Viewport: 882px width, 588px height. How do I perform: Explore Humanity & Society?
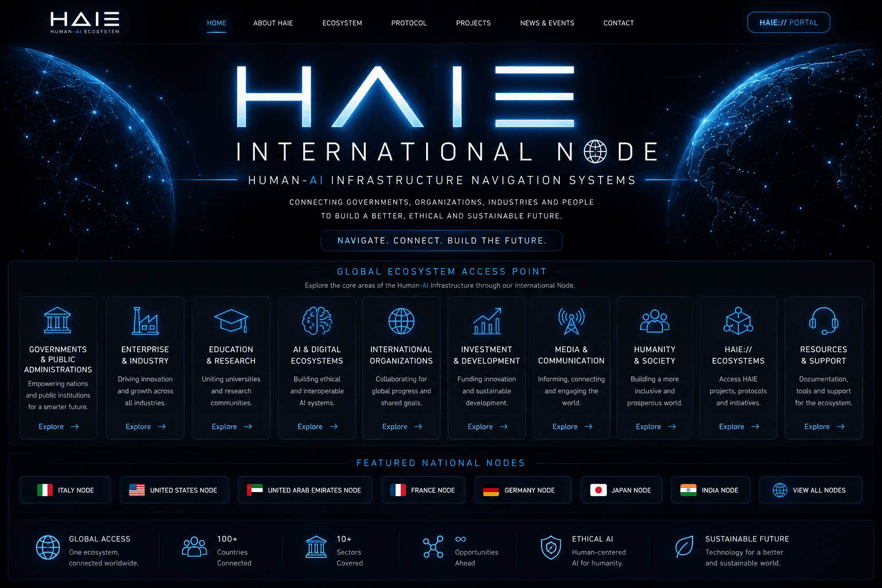656,427
